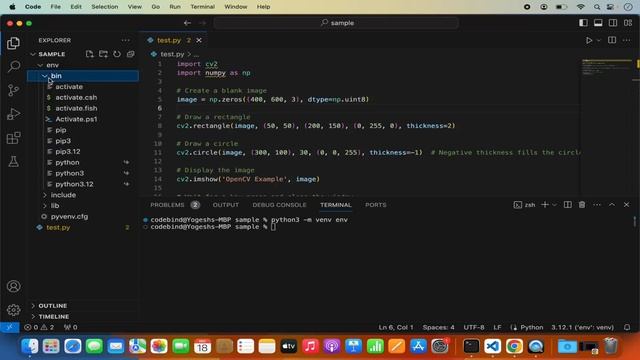The width and height of the screenshot is (640, 360).
Task: Open editor more actions menu
Action: click(x=627, y=40)
